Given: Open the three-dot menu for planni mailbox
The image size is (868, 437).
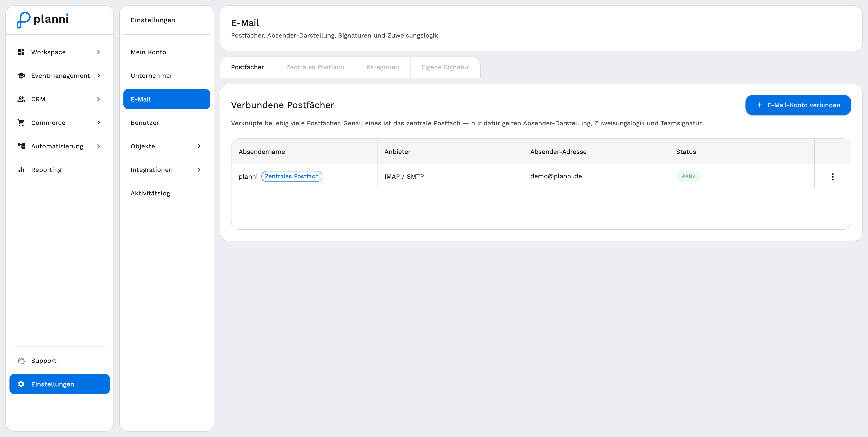Looking at the screenshot, I should (832, 177).
